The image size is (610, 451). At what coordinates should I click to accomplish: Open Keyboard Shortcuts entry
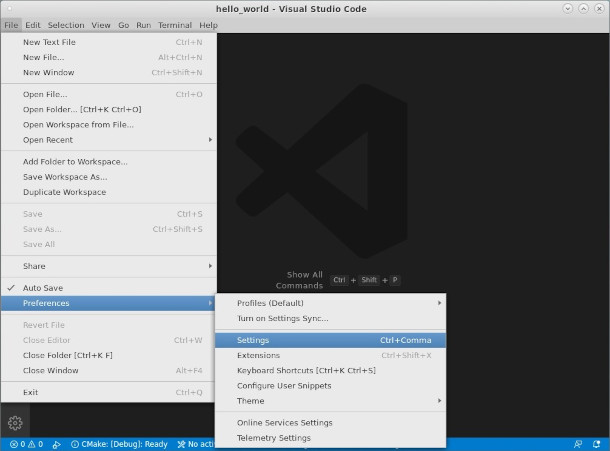(x=330, y=370)
